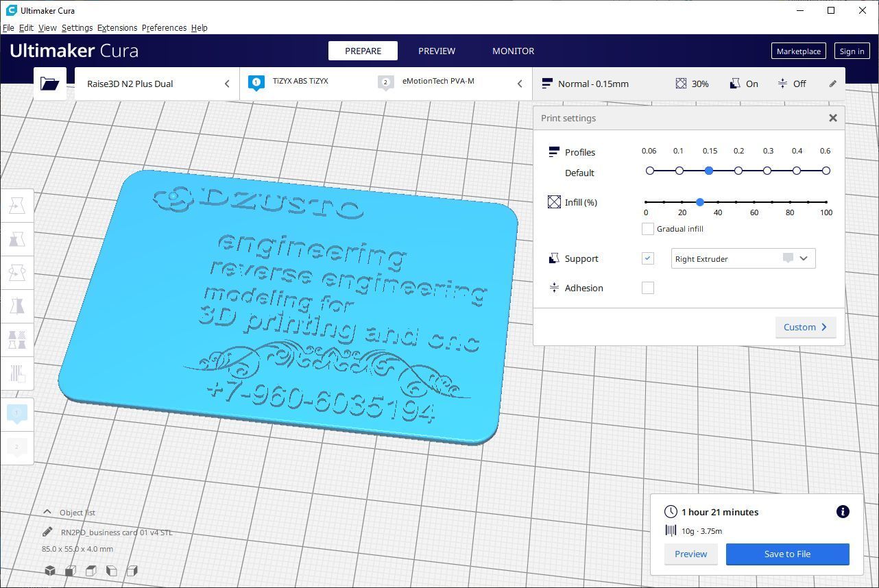Image resolution: width=879 pixels, height=588 pixels.
Task: Rename model using the pencil icon
Action: tap(47, 532)
